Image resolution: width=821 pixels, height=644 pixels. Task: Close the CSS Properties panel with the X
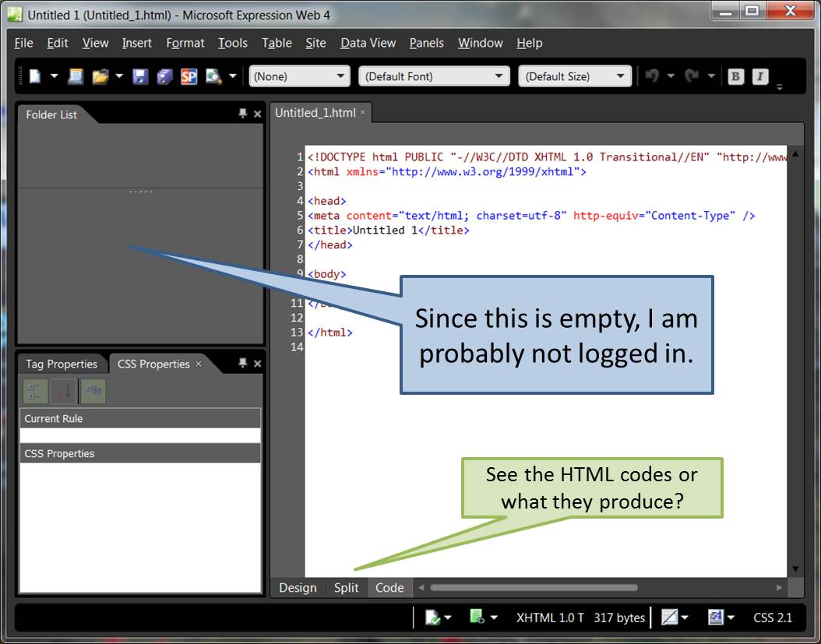point(258,364)
